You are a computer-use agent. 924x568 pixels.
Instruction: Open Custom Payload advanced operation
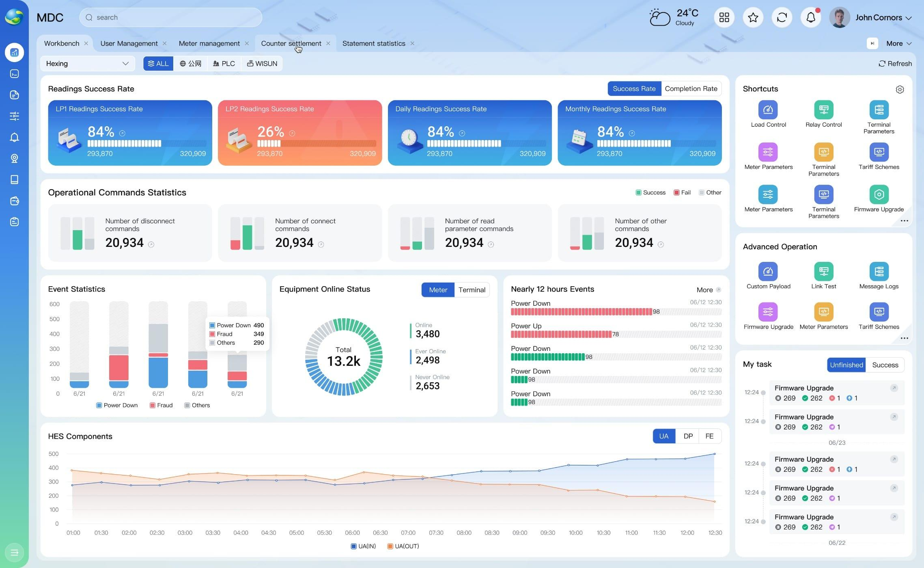[x=768, y=272]
